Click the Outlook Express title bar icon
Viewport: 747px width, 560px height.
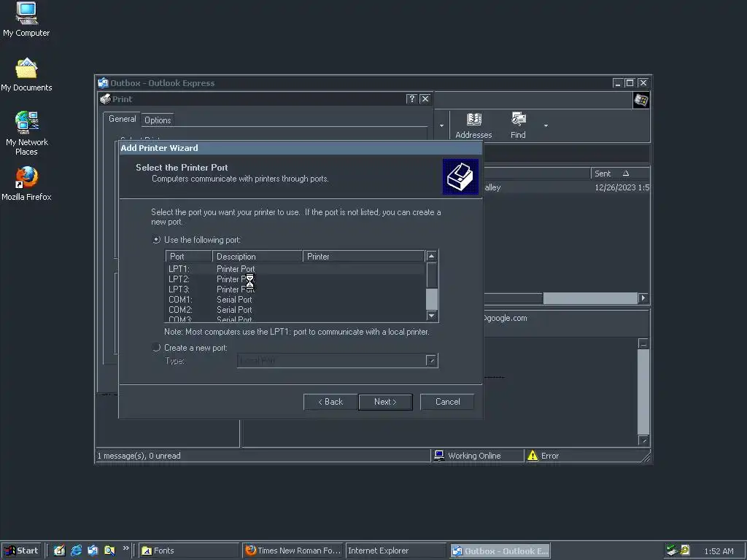pyautogui.click(x=103, y=83)
